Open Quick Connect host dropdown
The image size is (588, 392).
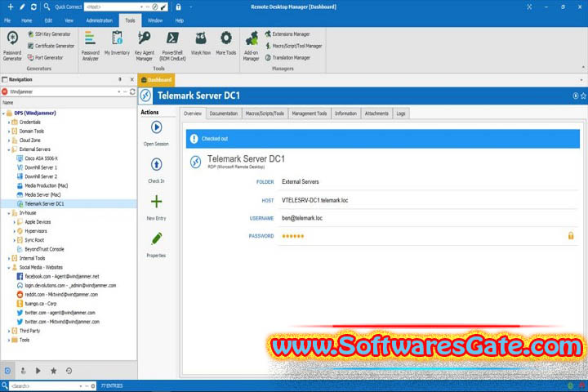pyautogui.click(x=141, y=7)
